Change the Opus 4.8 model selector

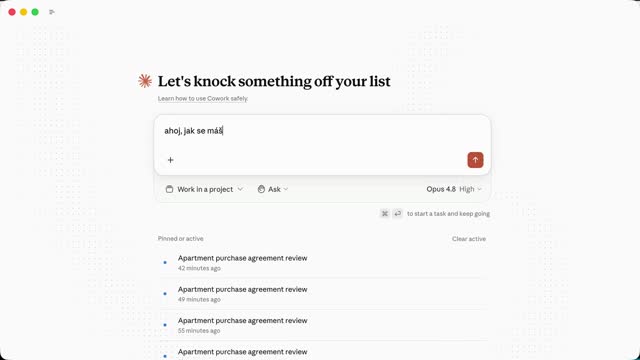coord(441,189)
